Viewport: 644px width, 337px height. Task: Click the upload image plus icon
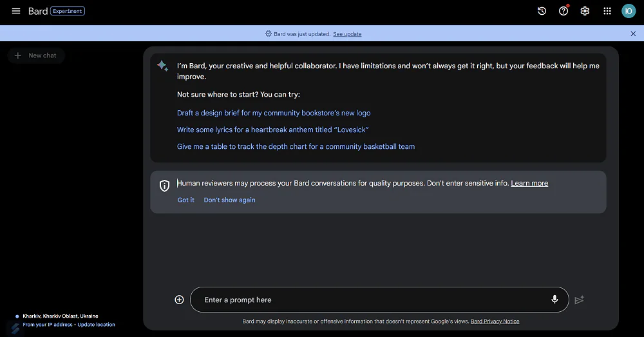pyautogui.click(x=179, y=300)
